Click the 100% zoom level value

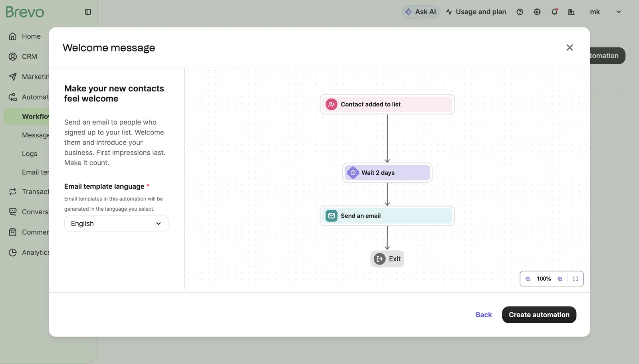544,279
